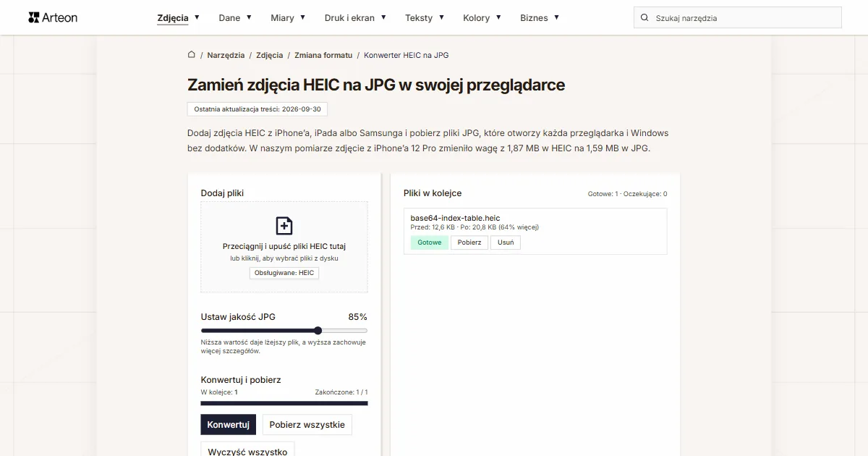
Task: Click the conversion progress bar
Action: click(284, 403)
